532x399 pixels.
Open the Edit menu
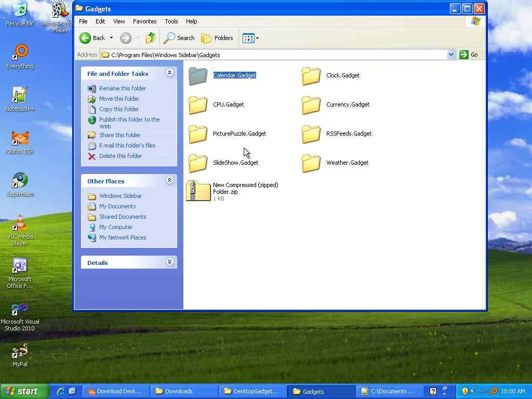tap(100, 21)
